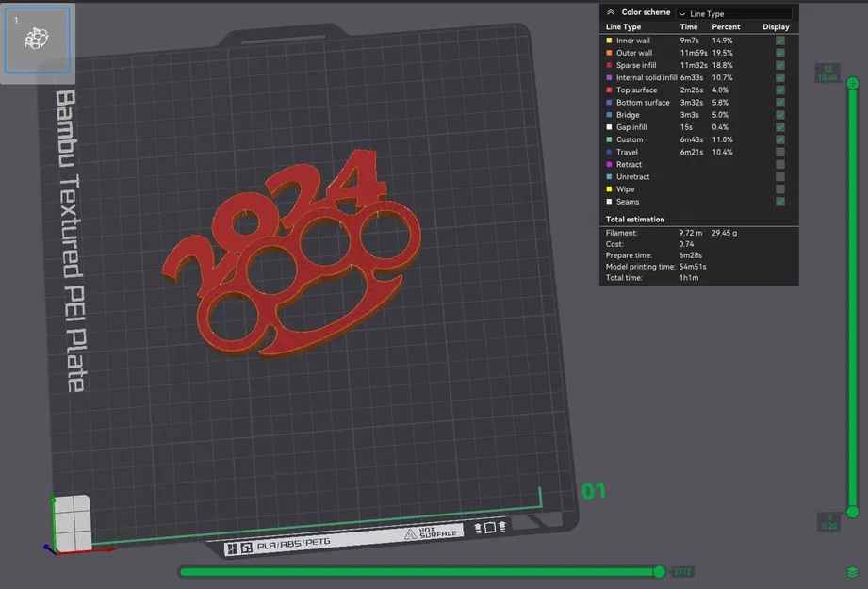Image resolution: width=868 pixels, height=589 pixels.
Task: Click the Cost 0.74 value
Action: (x=686, y=244)
